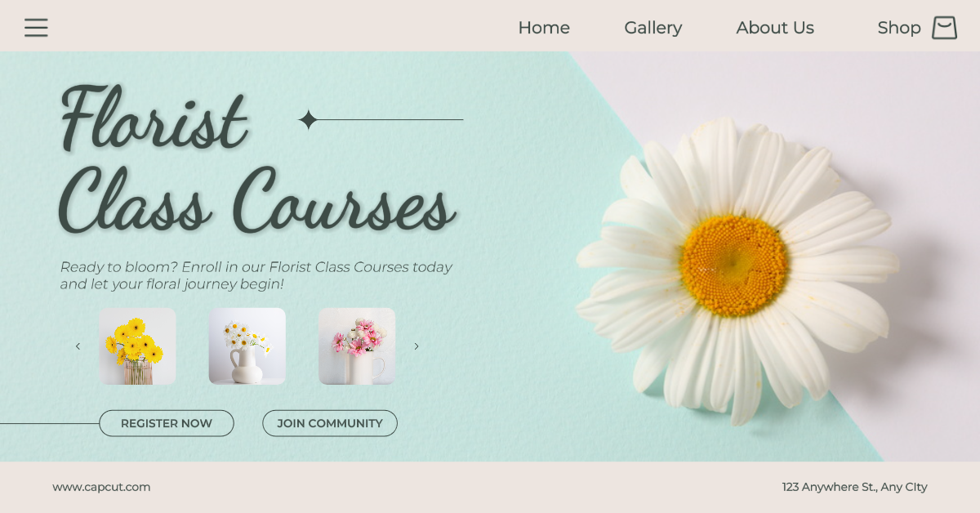
Task: Click the Register Now button
Action: 167,423
